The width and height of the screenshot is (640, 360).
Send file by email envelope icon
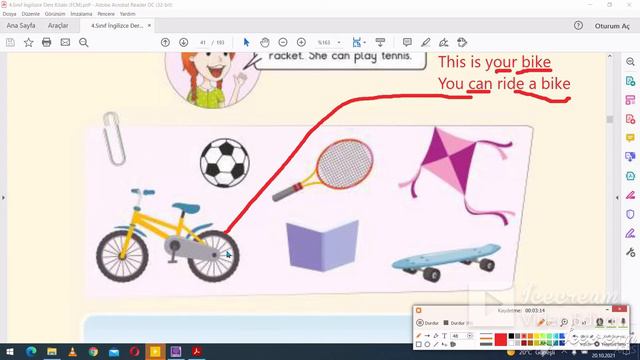[x=65, y=42]
